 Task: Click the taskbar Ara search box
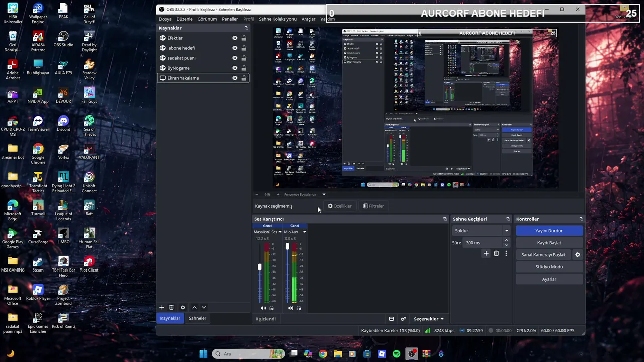pyautogui.click(x=249, y=354)
